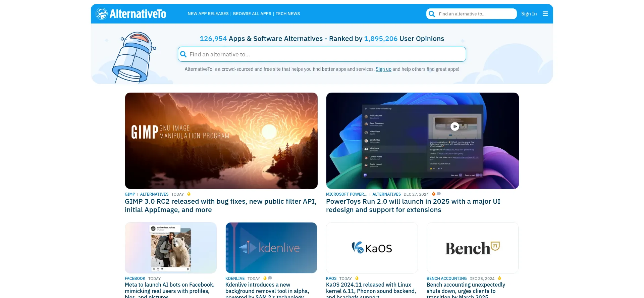This screenshot has height=298, width=644.
Task: Click the AlternativeTo logo in header
Action: [131, 14]
